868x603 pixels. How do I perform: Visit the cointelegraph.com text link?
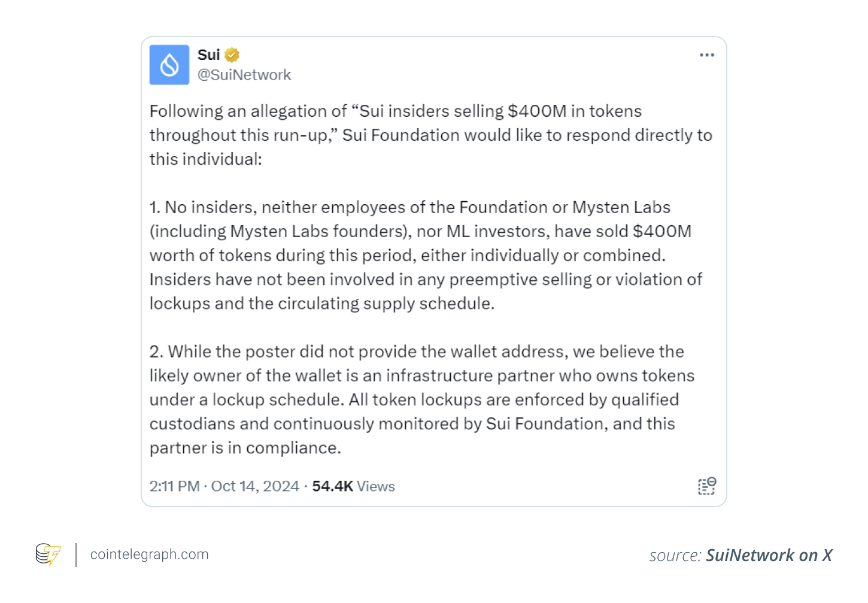[x=150, y=554]
